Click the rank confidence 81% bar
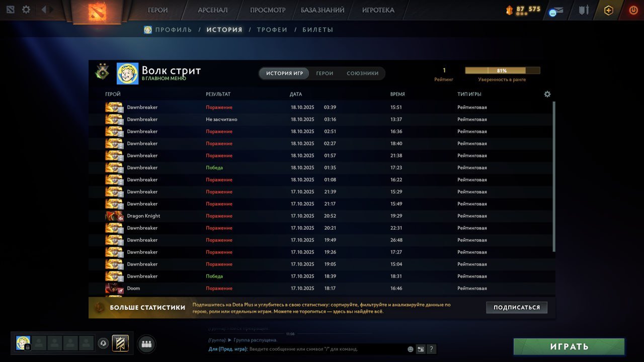 coord(502,71)
